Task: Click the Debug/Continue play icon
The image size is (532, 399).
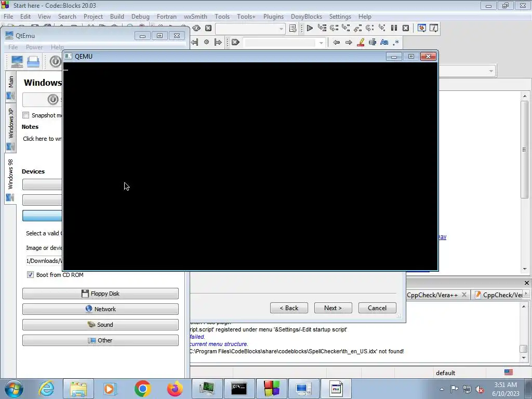Action: 310,28
